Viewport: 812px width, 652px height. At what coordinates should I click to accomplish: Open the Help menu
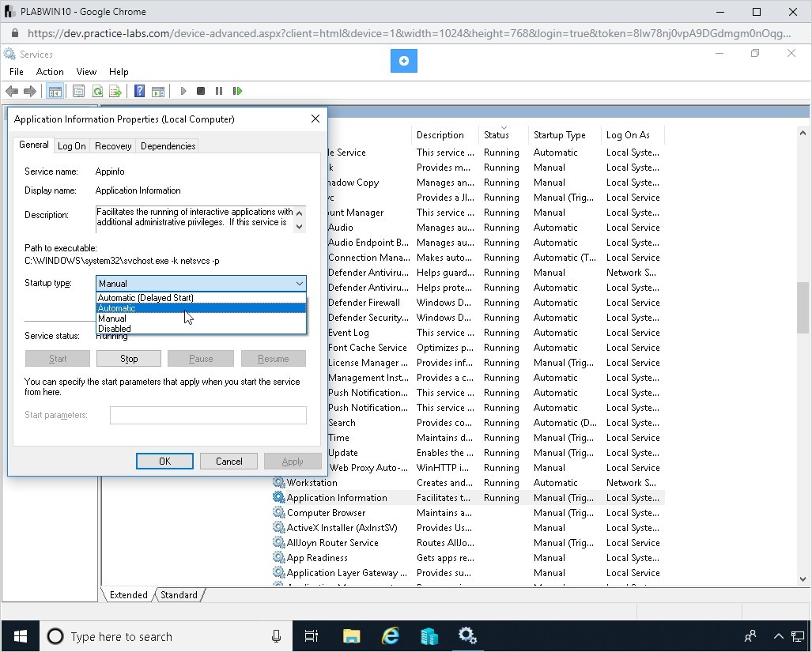119,72
